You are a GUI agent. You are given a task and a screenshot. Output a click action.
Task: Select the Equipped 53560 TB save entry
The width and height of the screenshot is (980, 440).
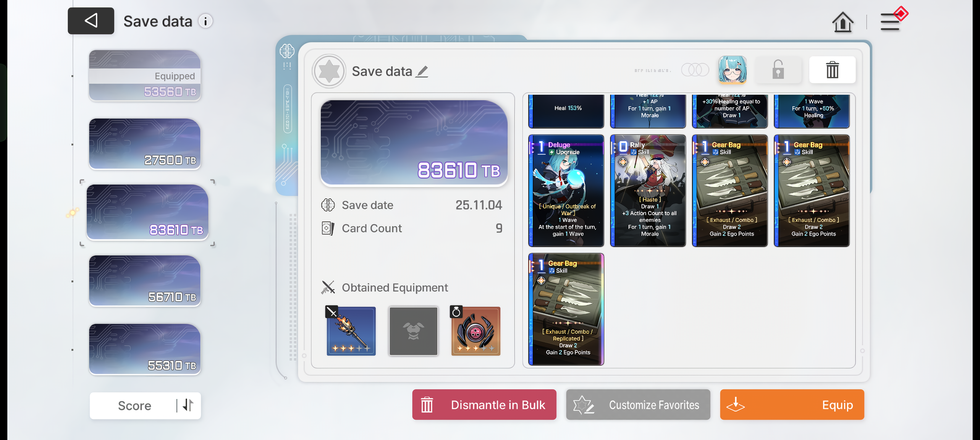pos(145,75)
